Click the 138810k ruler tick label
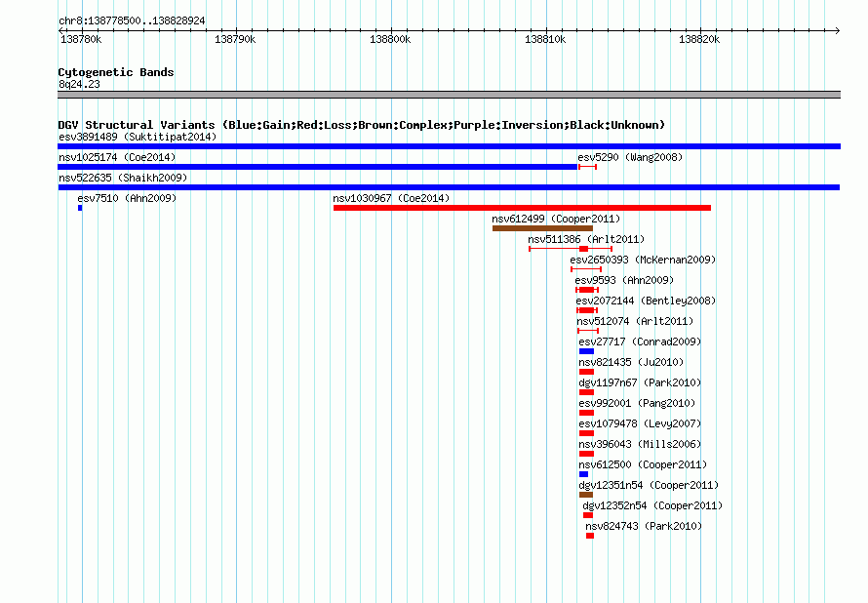The image size is (868, 603). pos(545,39)
